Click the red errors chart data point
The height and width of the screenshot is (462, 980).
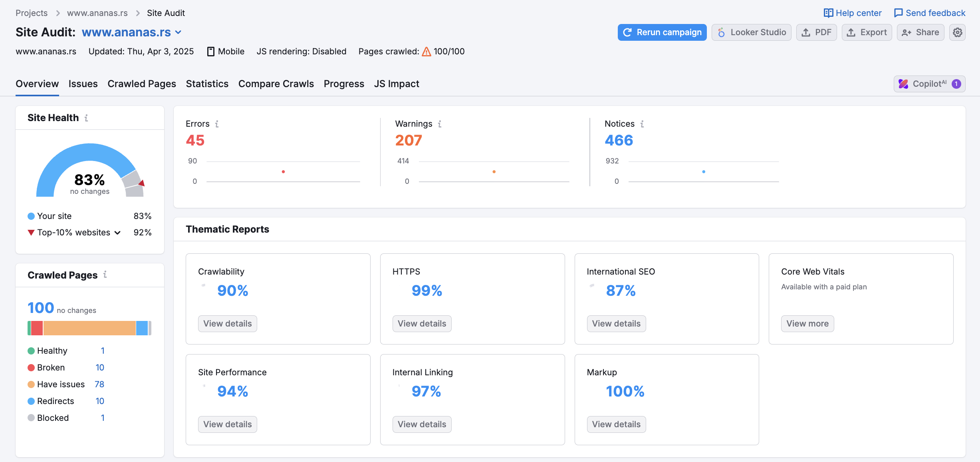point(283,172)
